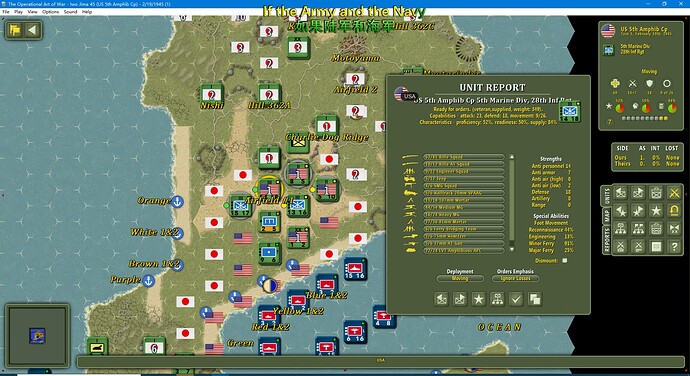This screenshot has width=690, height=376.
Task: Click the question mark icon in Units panel
Action: point(674,247)
